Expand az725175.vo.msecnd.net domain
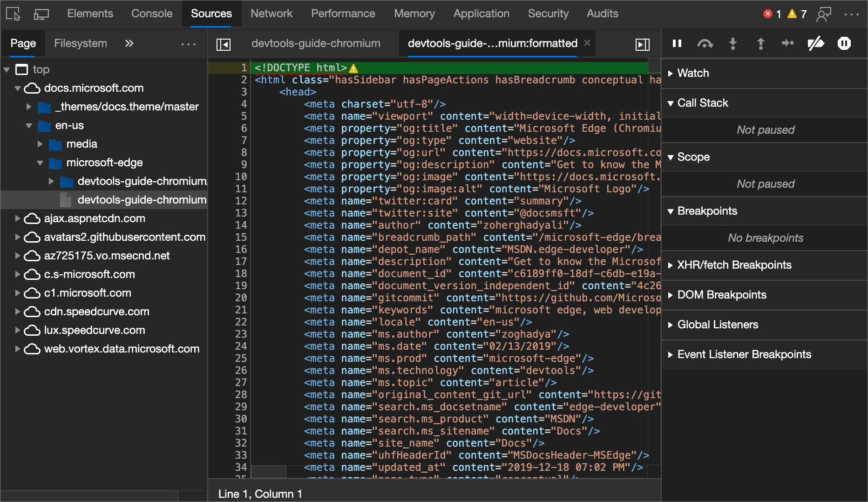868x502 pixels. [17, 256]
